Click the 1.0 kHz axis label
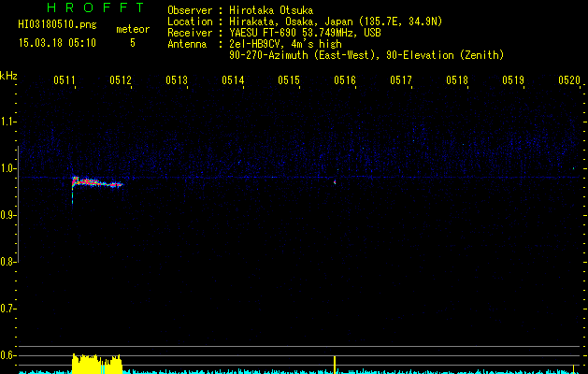 [7, 168]
